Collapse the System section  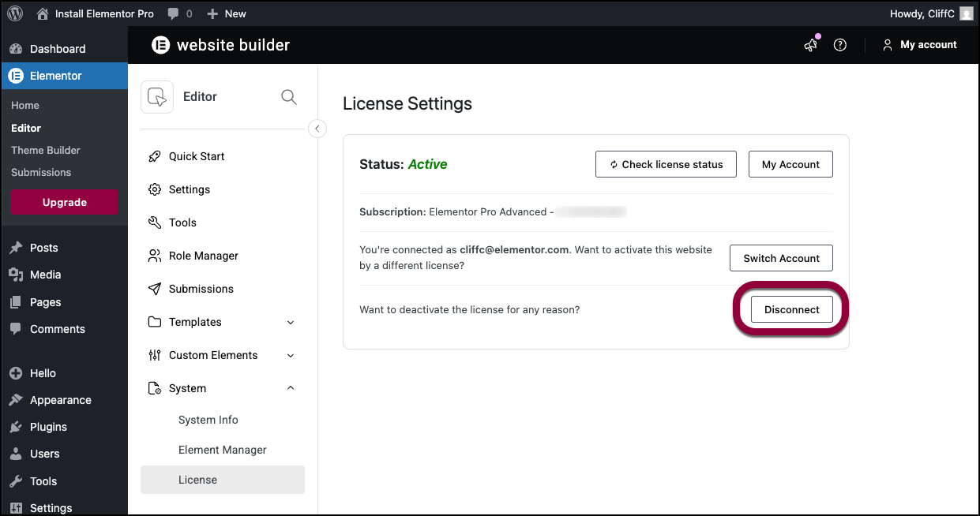(291, 388)
